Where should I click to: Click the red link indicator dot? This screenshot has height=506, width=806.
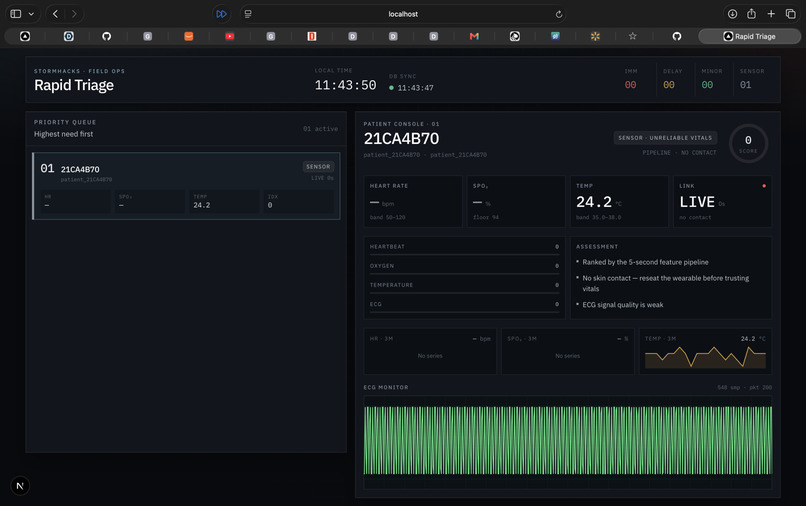[764, 186]
